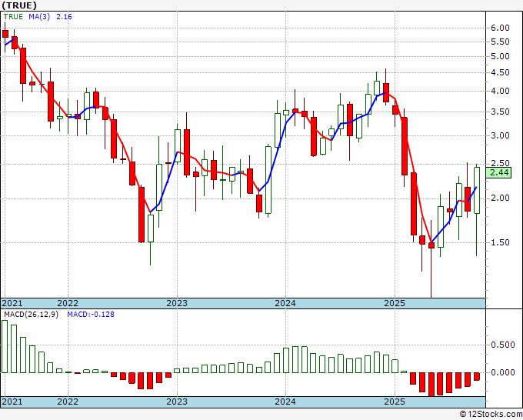Select 2023 on the MACD timeline
The height and width of the screenshot is (420, 523).
177,402
